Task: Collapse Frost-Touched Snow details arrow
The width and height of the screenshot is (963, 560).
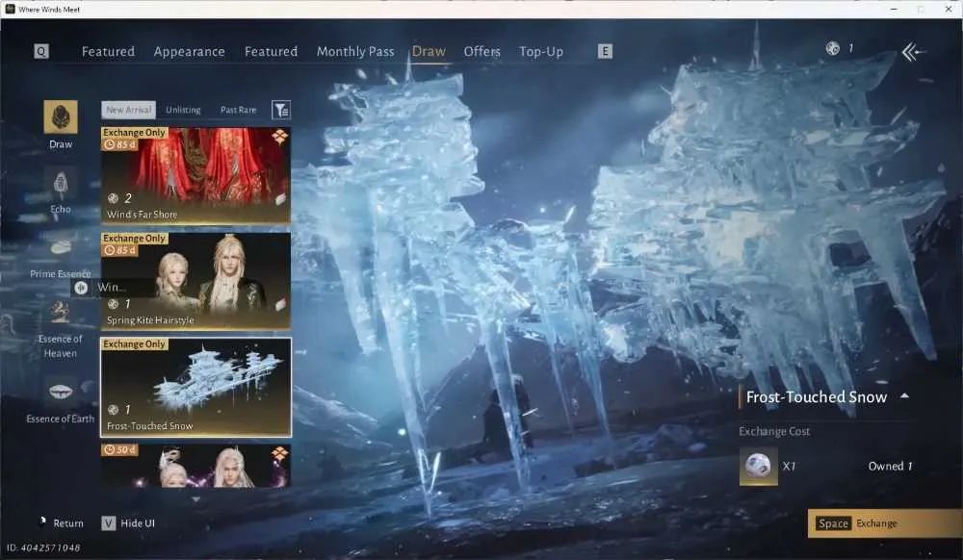Action: click(904, 396)
